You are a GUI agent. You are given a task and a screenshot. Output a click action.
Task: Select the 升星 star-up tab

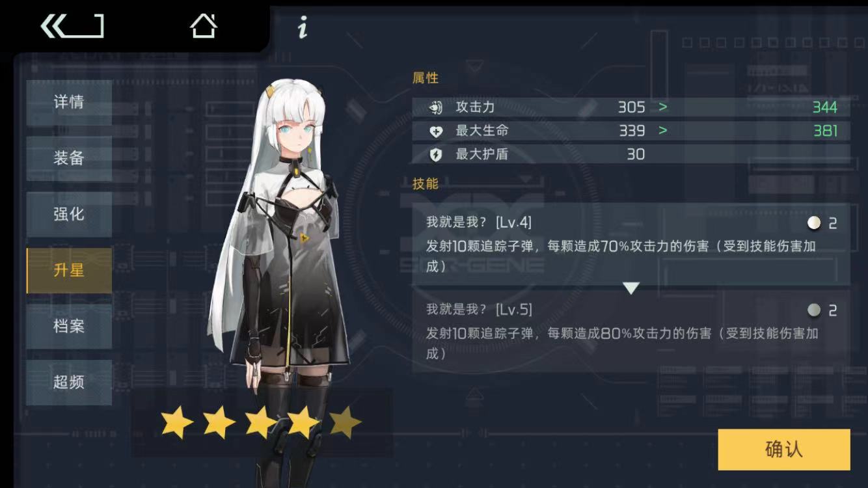click(69, 270)
